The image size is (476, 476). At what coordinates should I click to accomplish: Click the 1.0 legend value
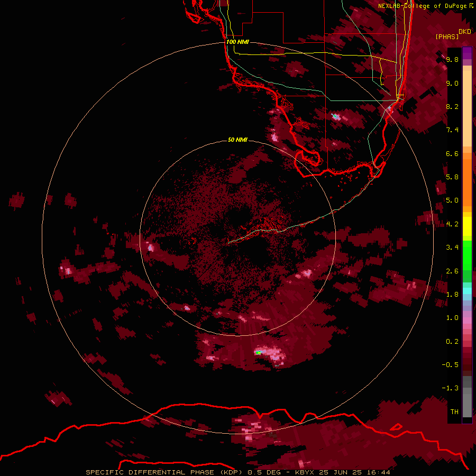tap(452, 318)
